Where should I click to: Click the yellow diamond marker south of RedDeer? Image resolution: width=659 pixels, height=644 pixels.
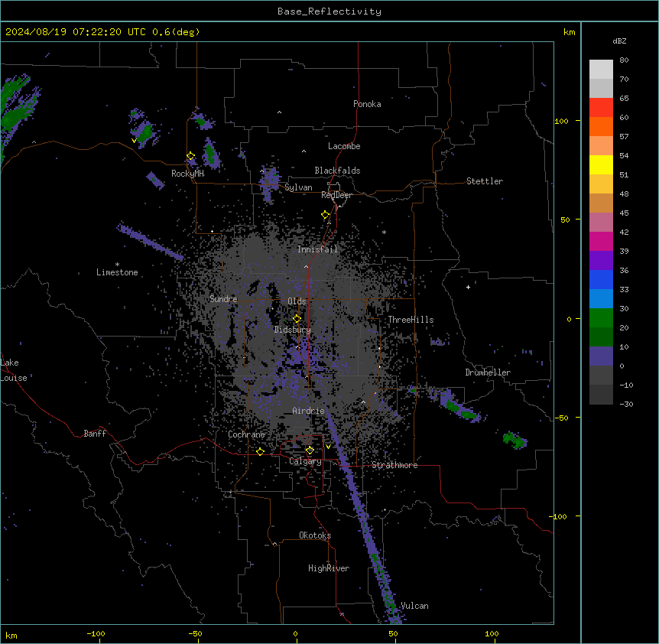pyautogui.click(x=326, y=215)
